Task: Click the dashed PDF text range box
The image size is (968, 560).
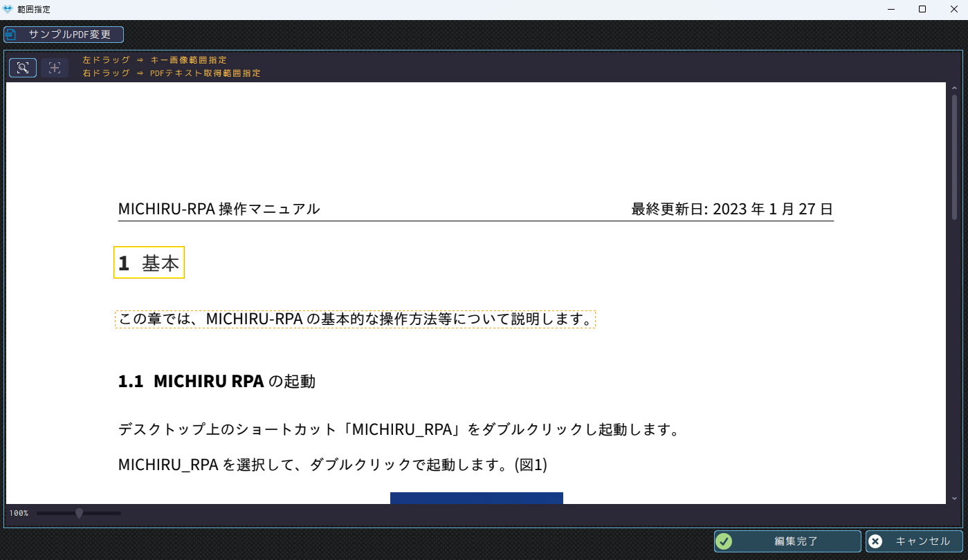Action: (355, 319)
